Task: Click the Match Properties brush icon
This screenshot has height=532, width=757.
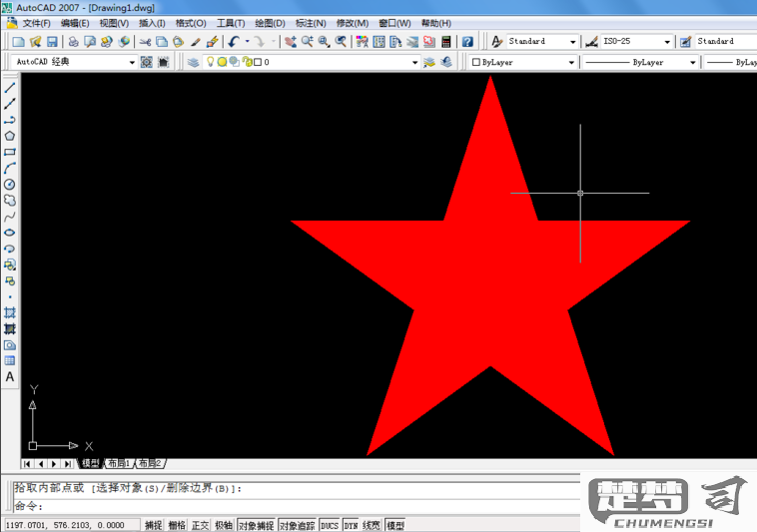Action: pos(195,42)
